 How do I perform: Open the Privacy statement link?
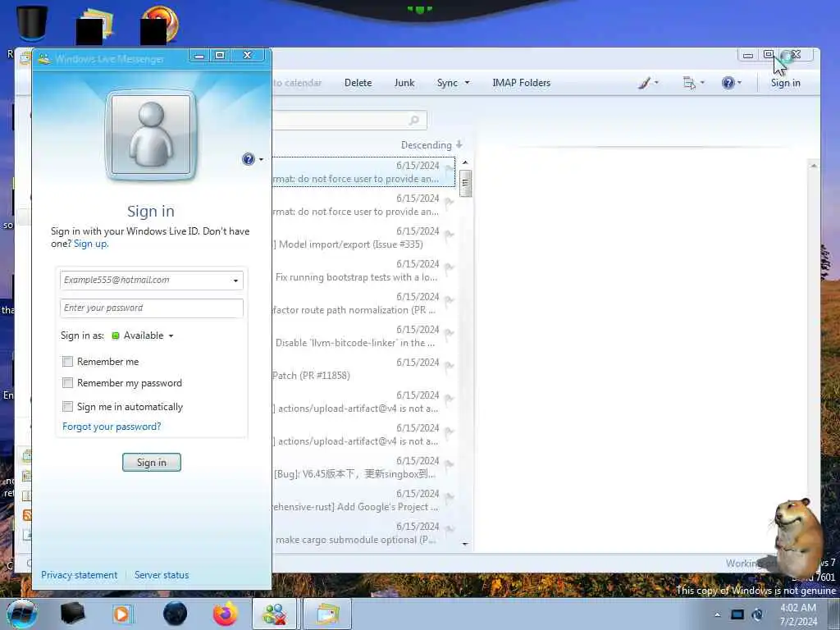click(x=80, y=575)
